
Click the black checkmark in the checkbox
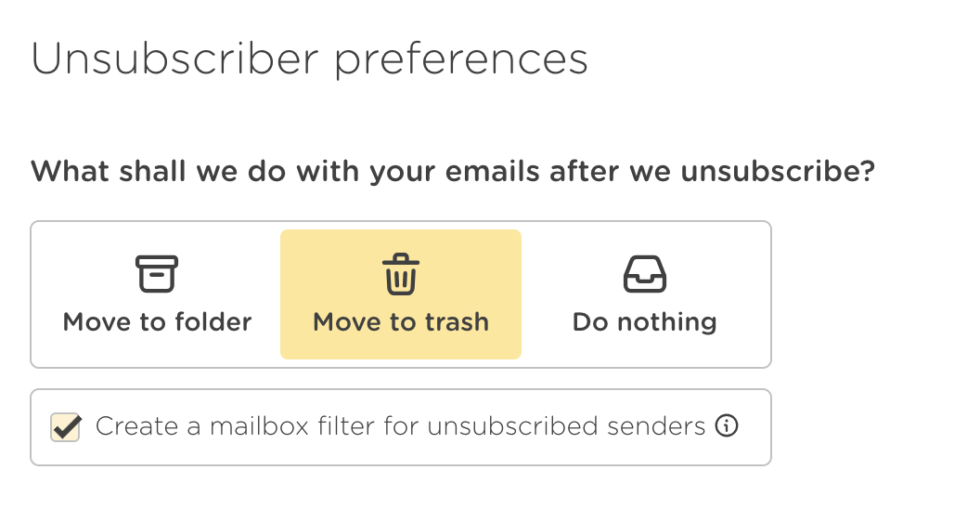click(x=66, y=425)
